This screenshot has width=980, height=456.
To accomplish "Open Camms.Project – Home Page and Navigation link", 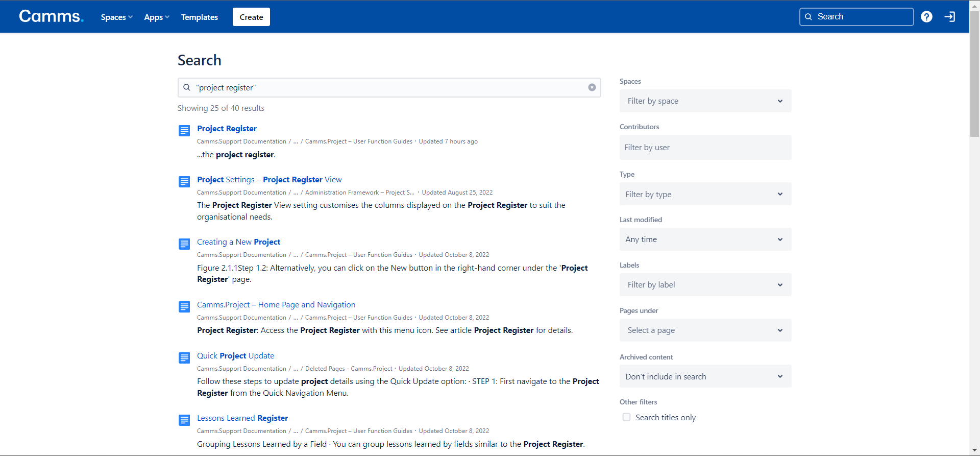I will coord(276,305).
